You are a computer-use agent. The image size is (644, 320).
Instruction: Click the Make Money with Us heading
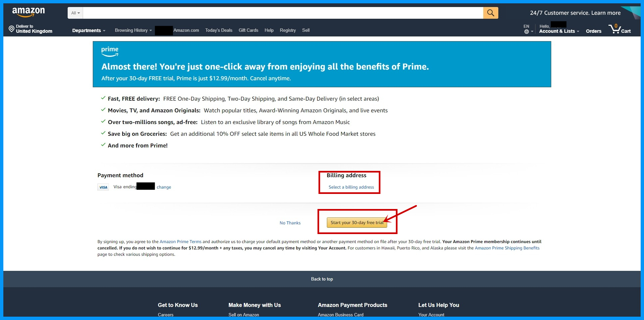click(x=255, y=305)
